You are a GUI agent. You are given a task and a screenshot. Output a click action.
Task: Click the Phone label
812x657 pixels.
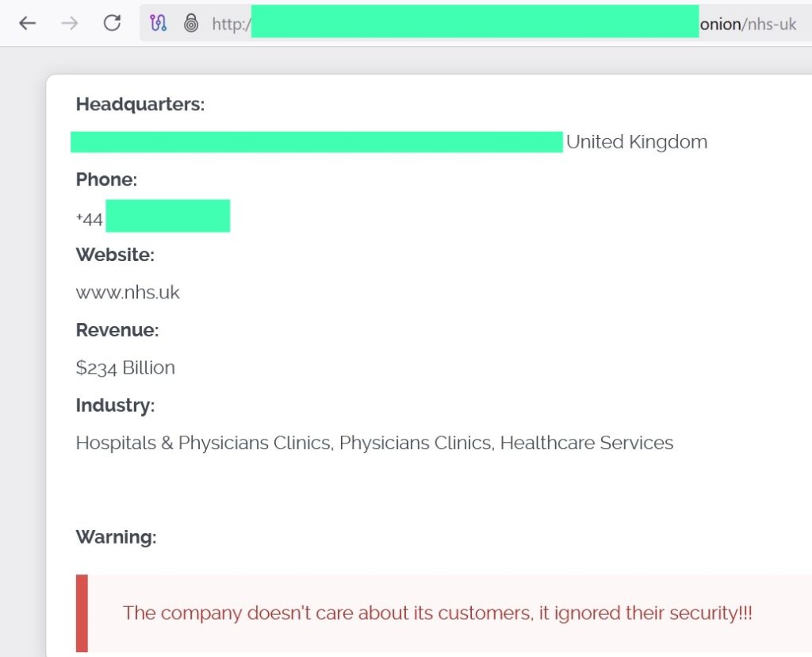click(x=105, y=179)
